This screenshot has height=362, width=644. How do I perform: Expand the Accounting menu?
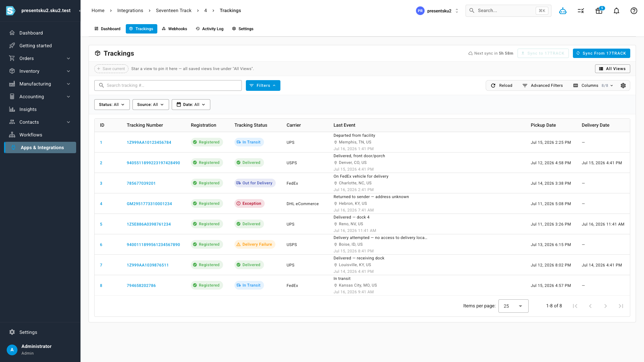pyautogui.click(x=40, y=97)
